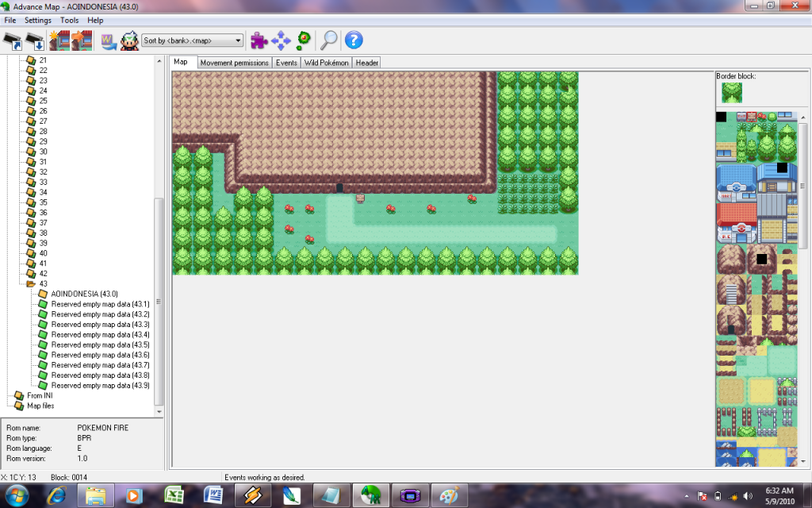Viewport: 812px width, 508px height.
Task: Open the Windows Start button
Action: [16, 495]
